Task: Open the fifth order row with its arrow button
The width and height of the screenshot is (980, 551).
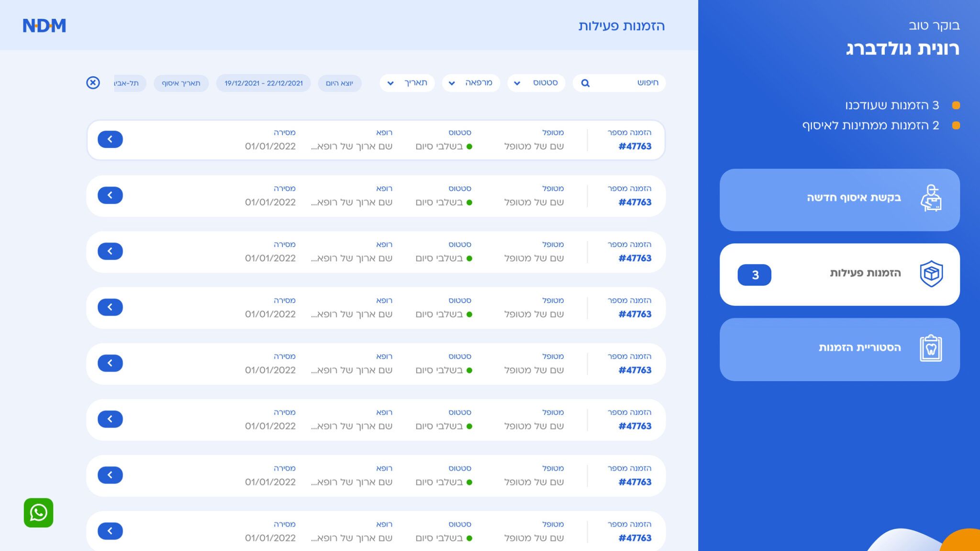Action: coord(110,363)
